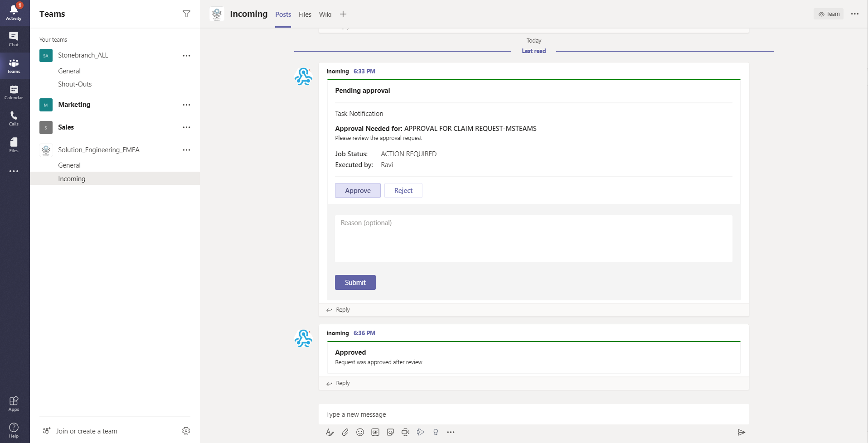Switch to the Posts tab
868x443 pixels.
tap(283, 14)
